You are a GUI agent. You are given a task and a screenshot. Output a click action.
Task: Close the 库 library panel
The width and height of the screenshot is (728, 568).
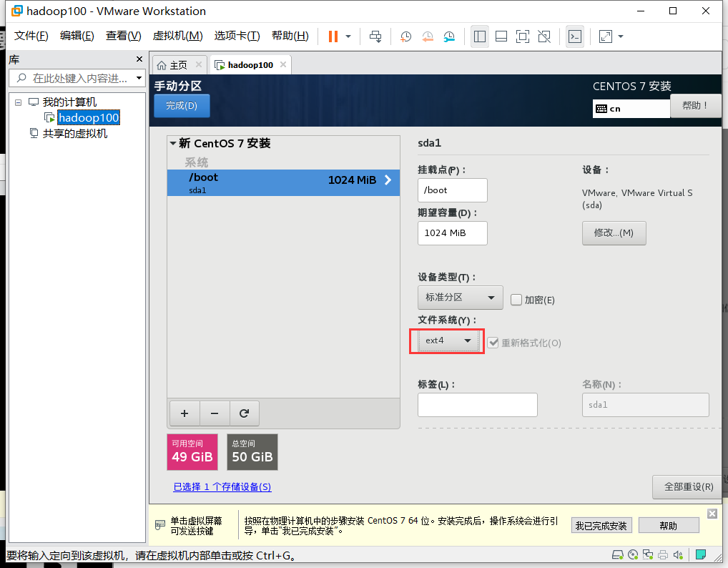139,59
